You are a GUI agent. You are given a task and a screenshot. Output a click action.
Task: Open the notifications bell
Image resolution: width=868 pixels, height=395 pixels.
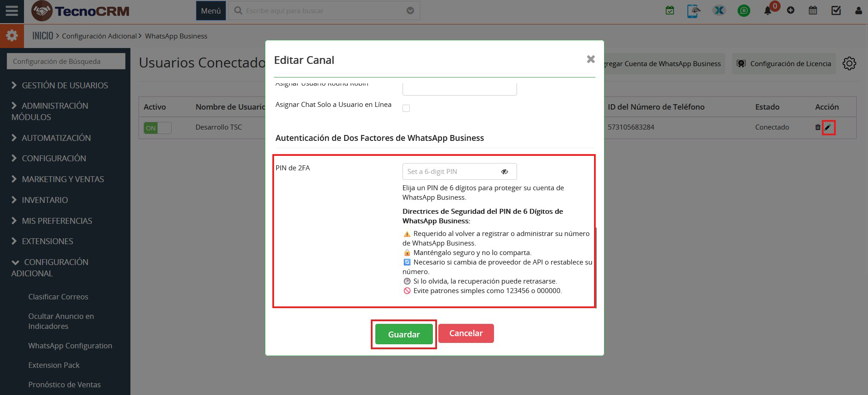click(767, 10)
